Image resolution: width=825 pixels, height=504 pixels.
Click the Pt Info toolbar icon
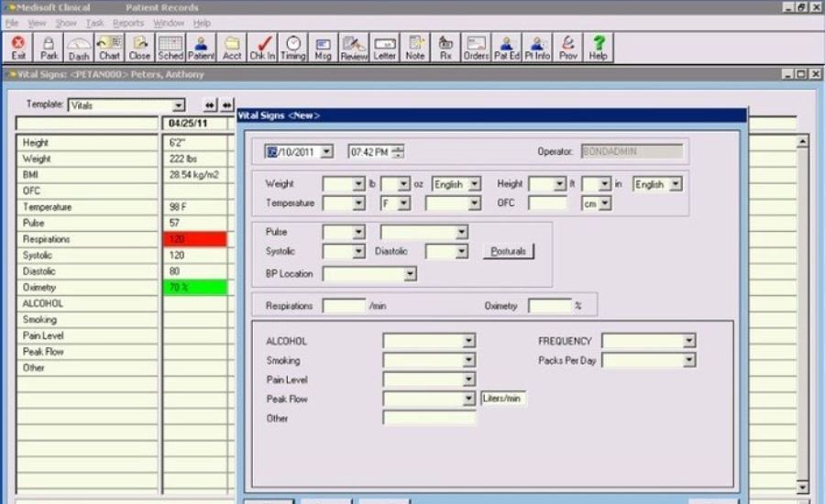point(537,48)
